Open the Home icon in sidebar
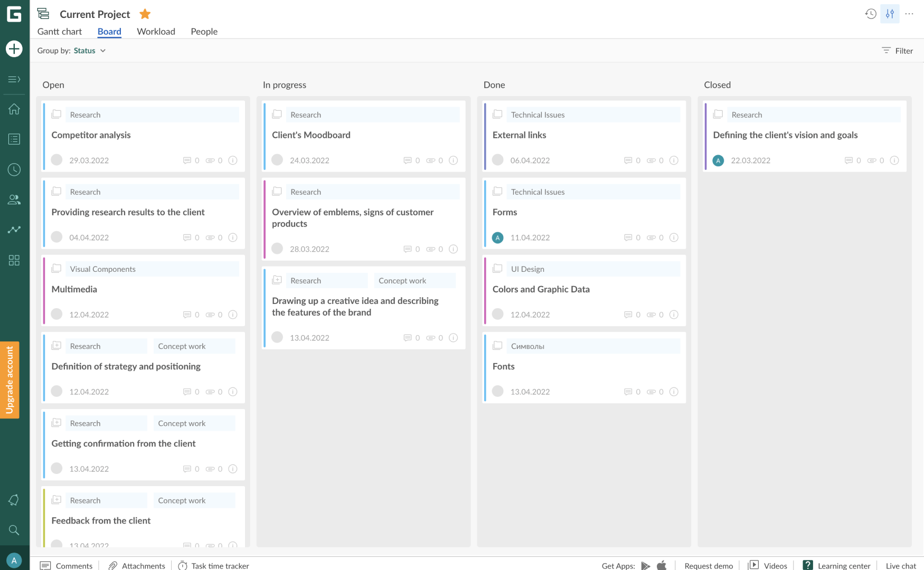This screenshot has width=924, height=570. point(14,109)
